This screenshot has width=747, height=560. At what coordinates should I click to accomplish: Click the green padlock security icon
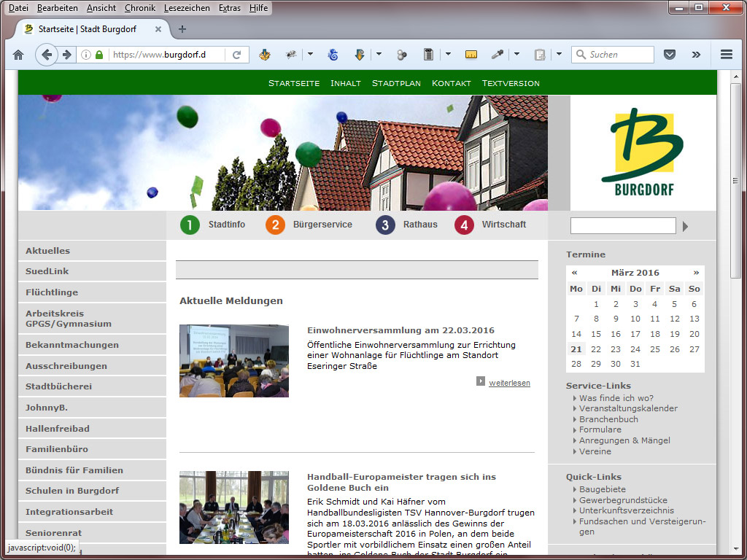99,55
